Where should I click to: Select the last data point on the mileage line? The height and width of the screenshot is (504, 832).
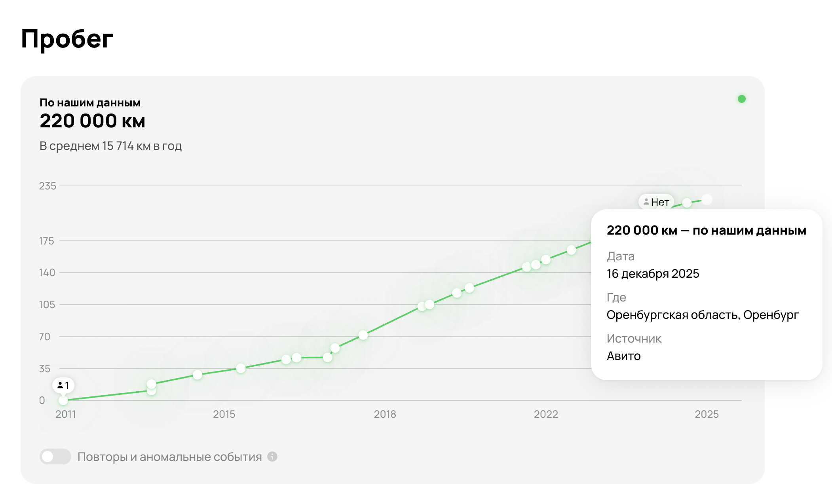pyautogui.click(x=707, y=199)
